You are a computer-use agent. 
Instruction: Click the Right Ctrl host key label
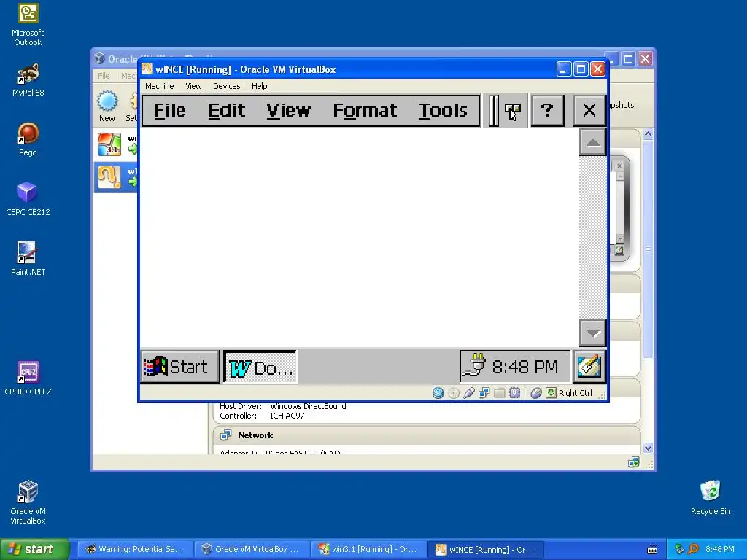pyautogui.click(x=575, y=393)
